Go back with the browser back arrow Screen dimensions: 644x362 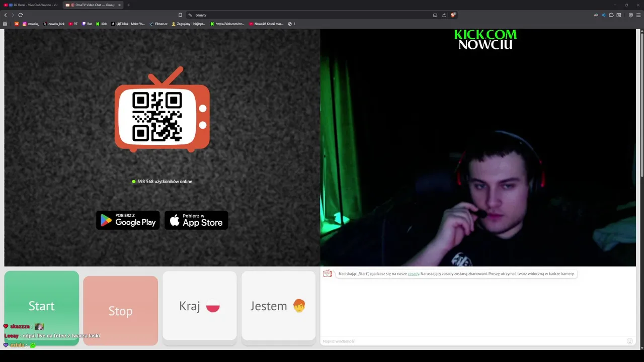tap(6, 15)
